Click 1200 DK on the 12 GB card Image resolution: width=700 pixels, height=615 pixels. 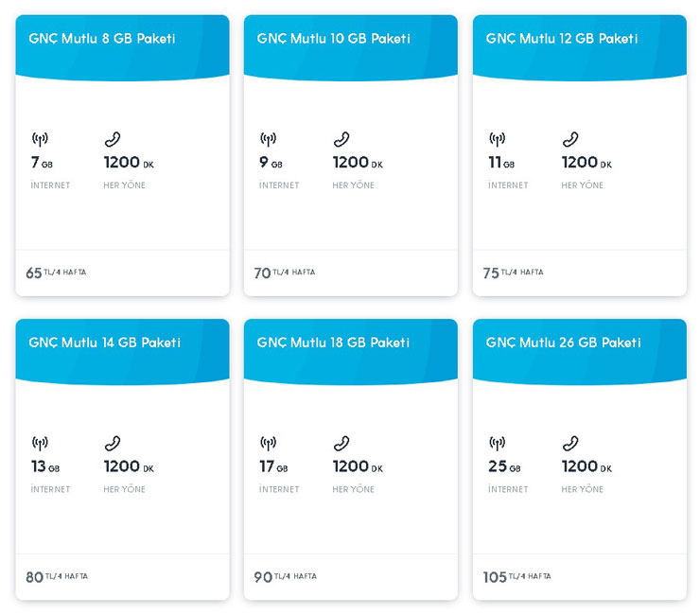[x=587, y=163]
